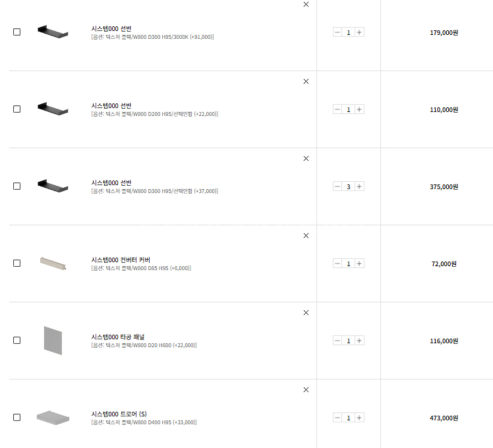The width and height of the screenshot is (493, 448).
Task: Delete the 타공 패널 item with X
Action: click(x=306, y=312)
